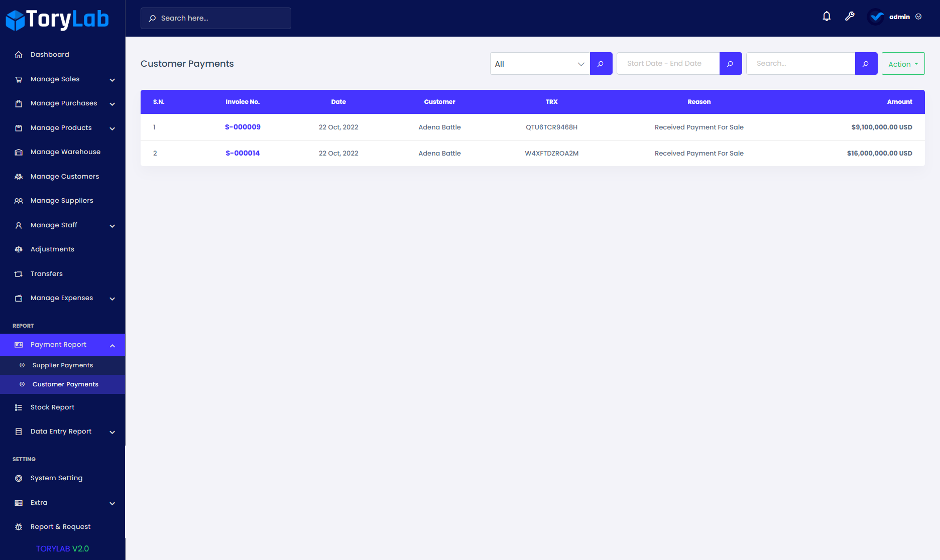940x560 pixels.
Task: Open invoice S-000014
Action: coord(243,153)
